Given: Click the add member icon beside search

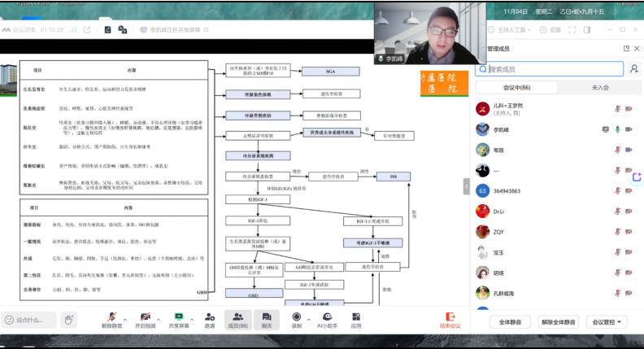Looking at the screenshot, I should tap(634, 70).
